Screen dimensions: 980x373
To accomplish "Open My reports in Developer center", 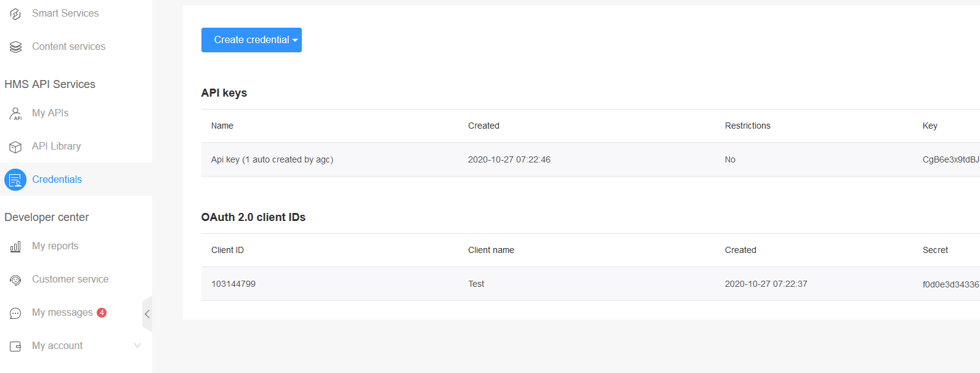I will click(x=55, y=246).
